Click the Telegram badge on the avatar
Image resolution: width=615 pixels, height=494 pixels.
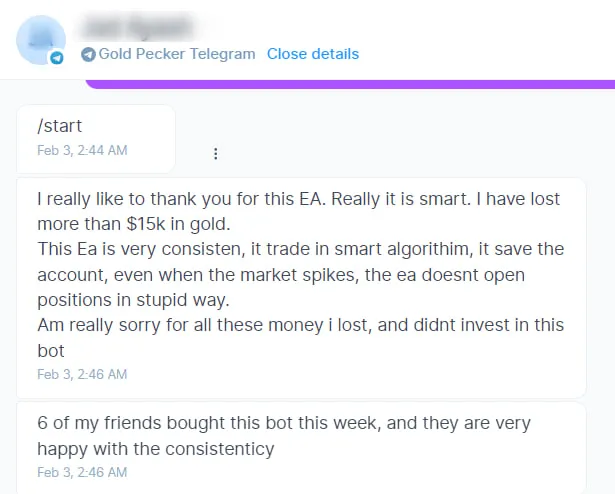pyautogui.click(x=57, y=58)
